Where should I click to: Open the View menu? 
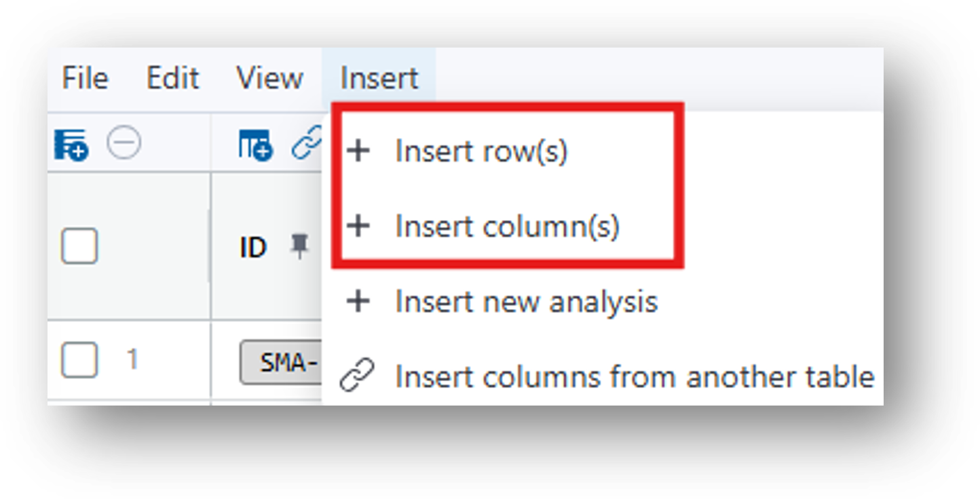click(269, 78)
